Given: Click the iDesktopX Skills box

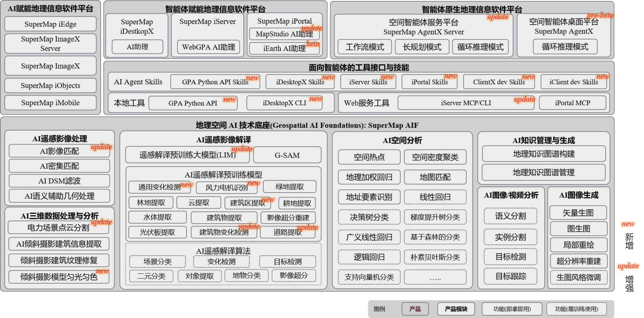Looking at the screenshot, I should pyautogui.click(x=300, y=82).
